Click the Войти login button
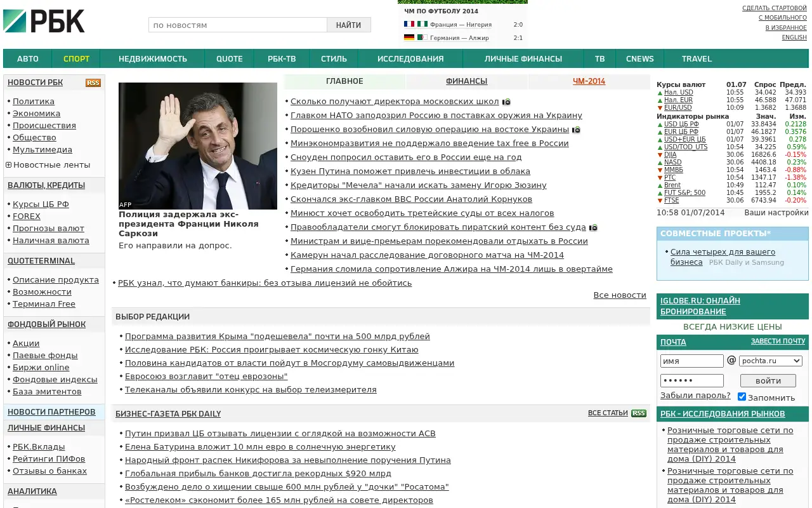The width and height of the screenshot is (812, 508). tap(768, 380)
